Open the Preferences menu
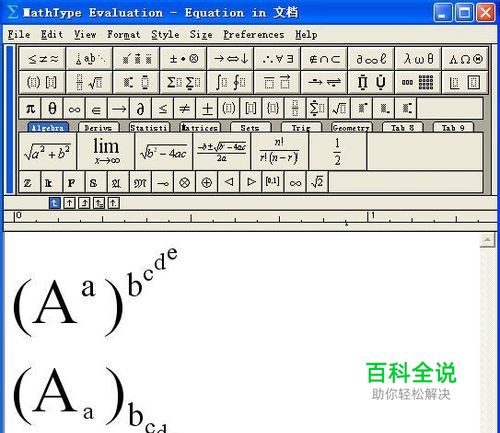 pyautogui.click(x=254, y=34)
